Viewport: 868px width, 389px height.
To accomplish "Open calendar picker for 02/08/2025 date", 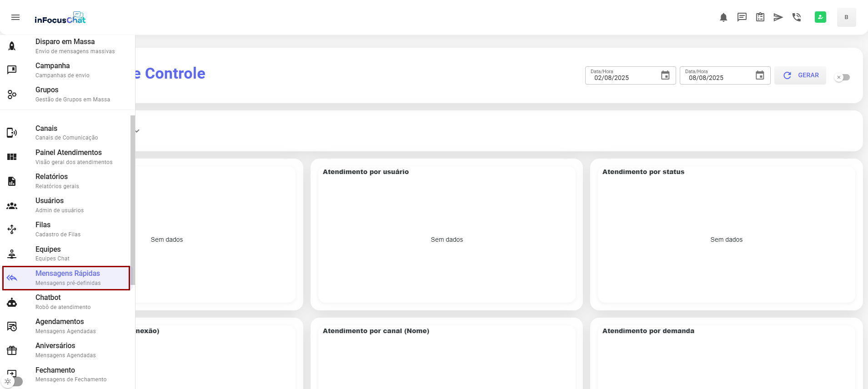I will pyautogui.click(x=665, y=75).
